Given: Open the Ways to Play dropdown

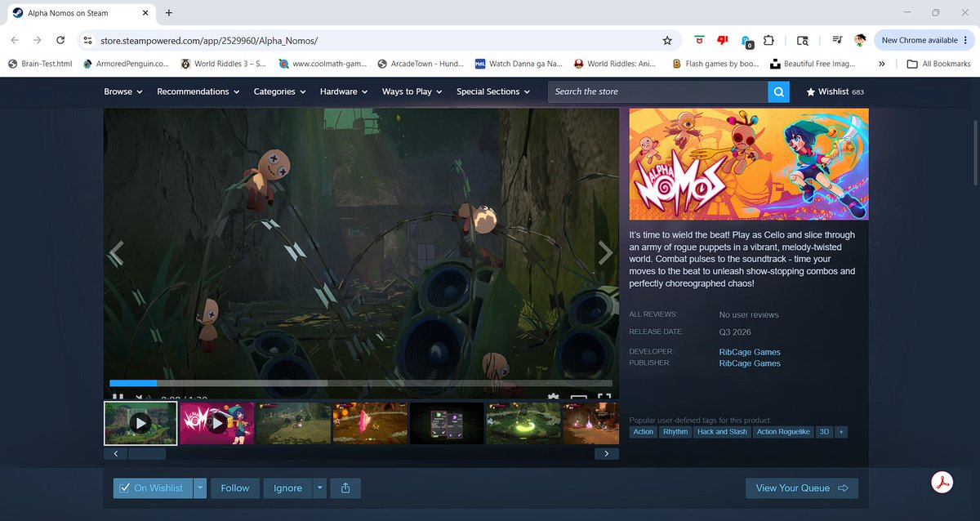Looking at the screenshot, I should click(412, 91).
